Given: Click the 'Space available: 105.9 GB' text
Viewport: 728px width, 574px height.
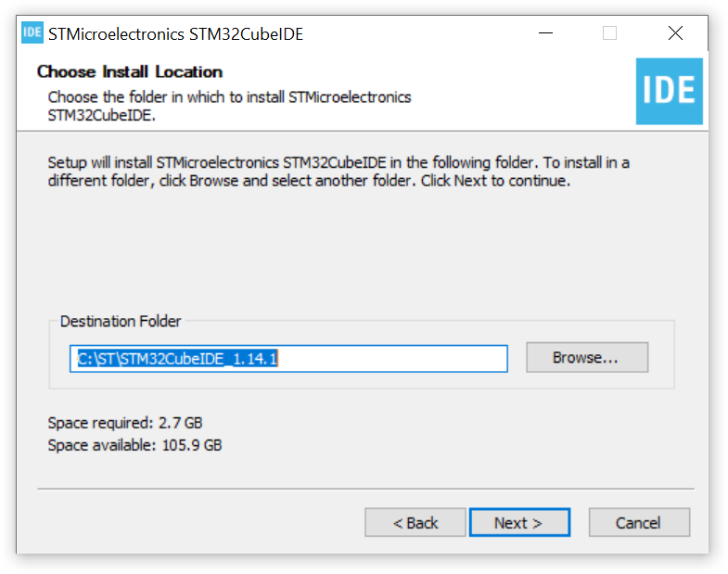Looking at the screenshot, I should click(134, 445).
